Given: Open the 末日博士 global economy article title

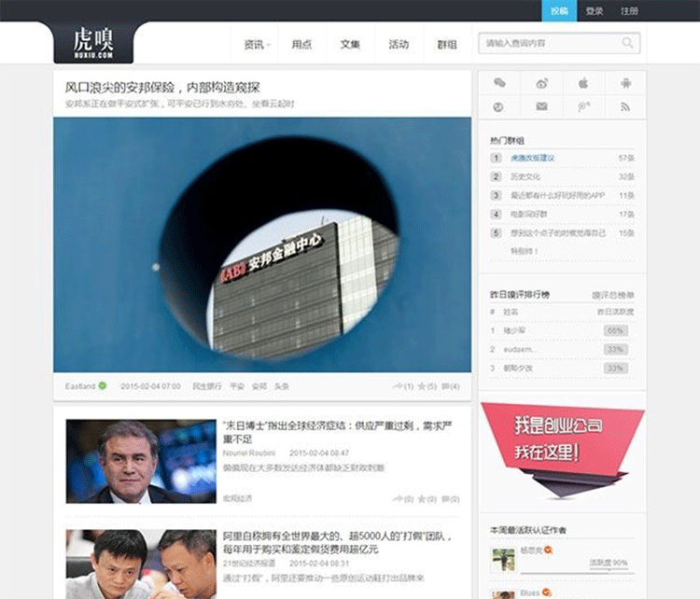Looking at the screenshot, I should point(338,432).
